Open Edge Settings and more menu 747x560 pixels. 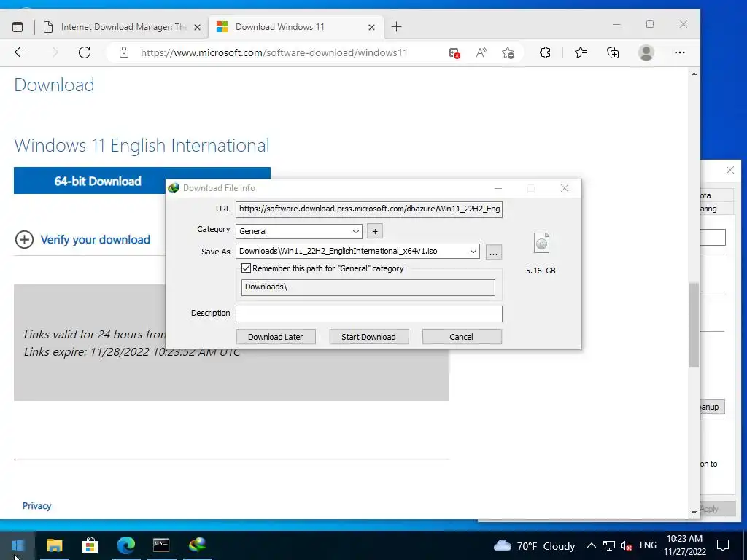[x=680, y=52]
